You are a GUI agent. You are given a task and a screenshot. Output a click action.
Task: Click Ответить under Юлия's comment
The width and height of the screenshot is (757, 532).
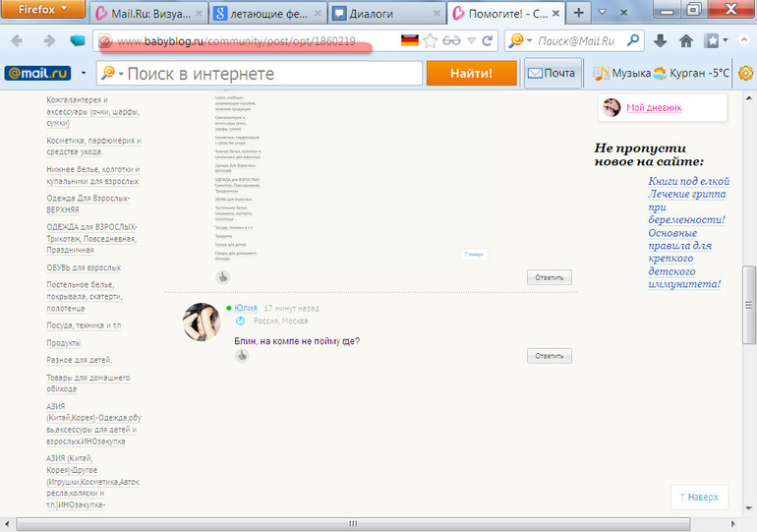(549, 356)
